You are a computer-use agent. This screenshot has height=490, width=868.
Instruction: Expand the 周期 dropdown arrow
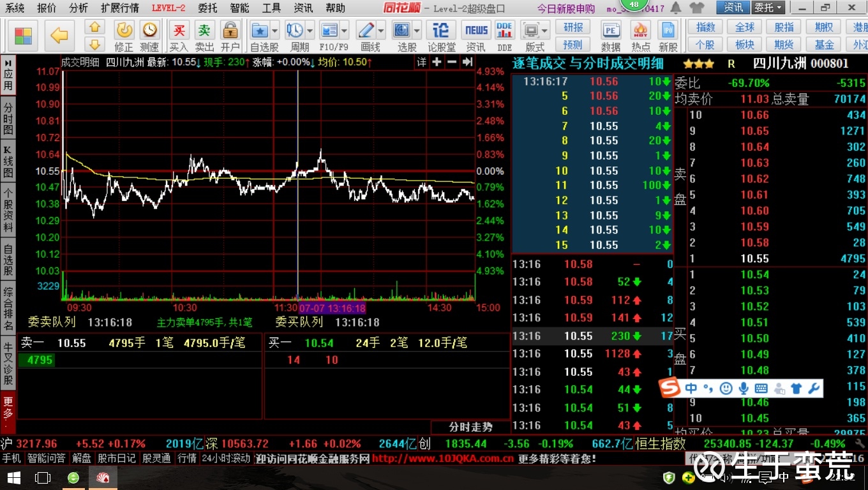coord(310,31)
